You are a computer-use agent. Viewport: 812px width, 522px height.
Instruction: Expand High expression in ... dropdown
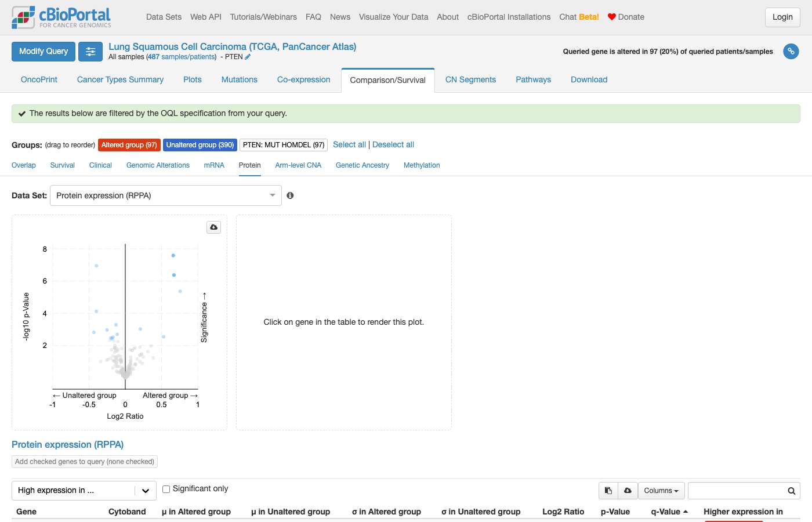click(84, 491)
